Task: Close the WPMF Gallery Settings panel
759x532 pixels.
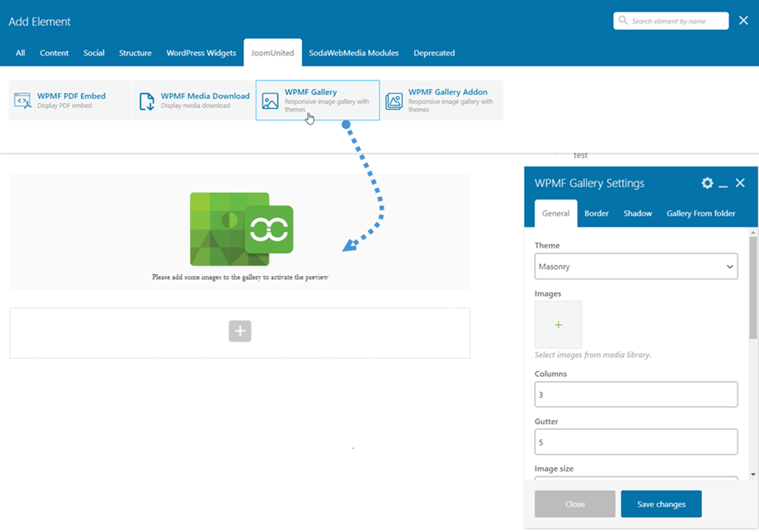Action: click(740, 183)
